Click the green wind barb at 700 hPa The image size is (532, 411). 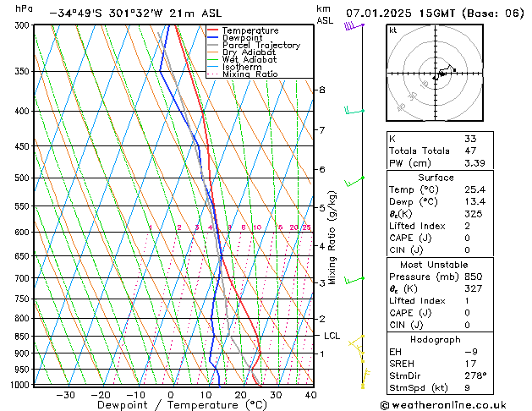coord(354,280)
